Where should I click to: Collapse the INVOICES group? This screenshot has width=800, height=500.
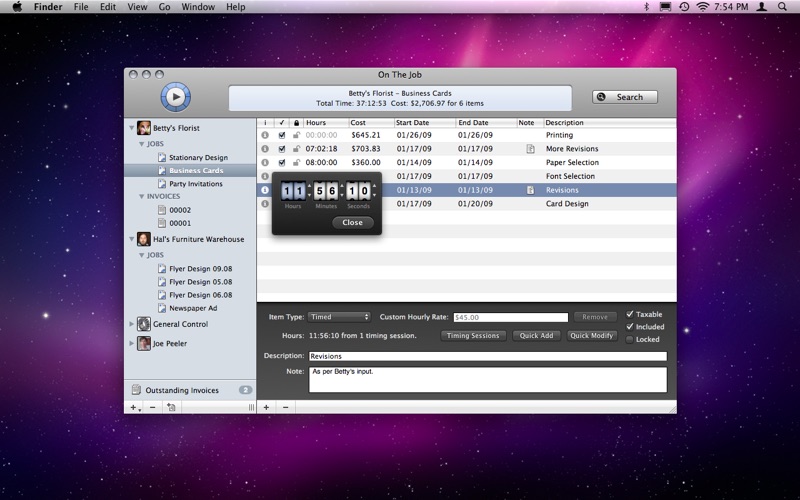[142, 196]
